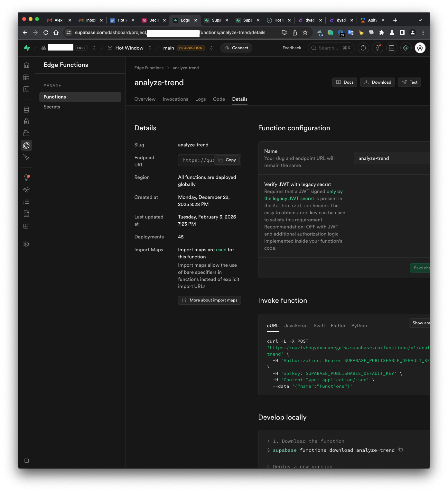Open advisor lightbulb icon in top header

click(x=378, y=48)
